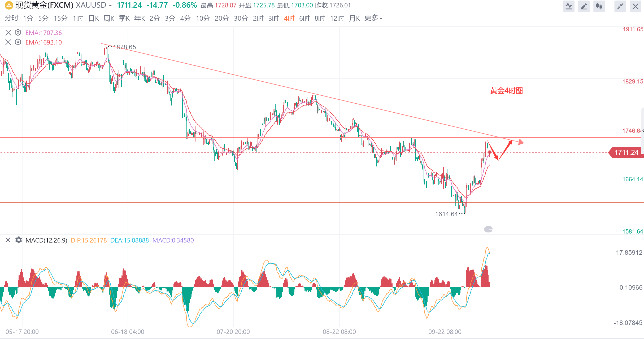644x339 pixels.
Task: Switch to the 10分 timeframe
Action: coord(203,18)
